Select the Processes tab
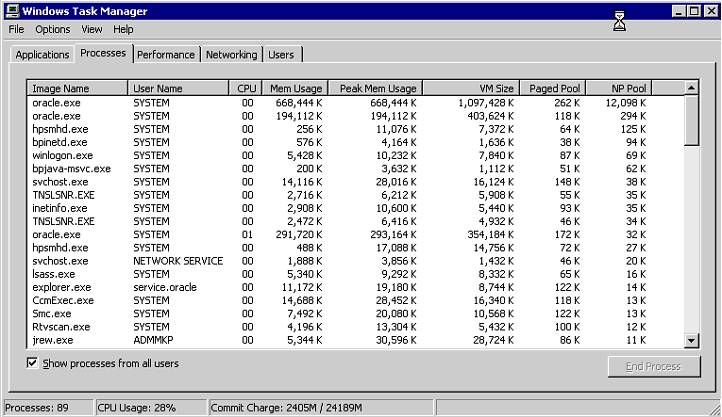 click(x=103, y=53)
